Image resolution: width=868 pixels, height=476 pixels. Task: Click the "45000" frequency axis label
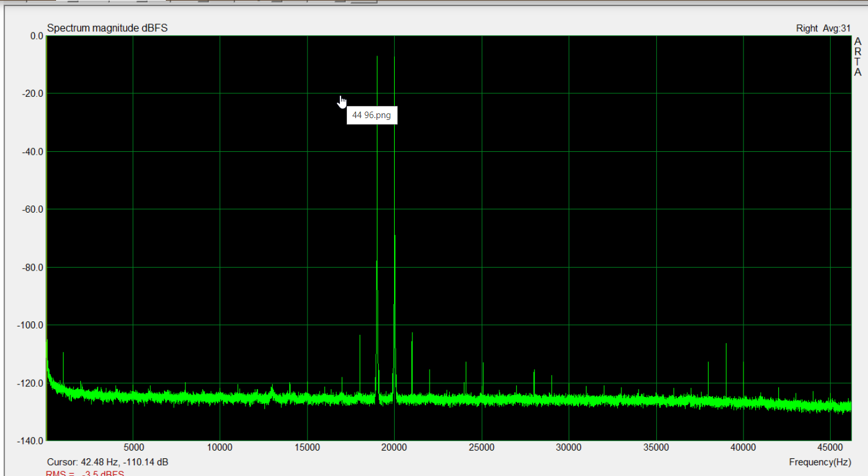(830, 448)
